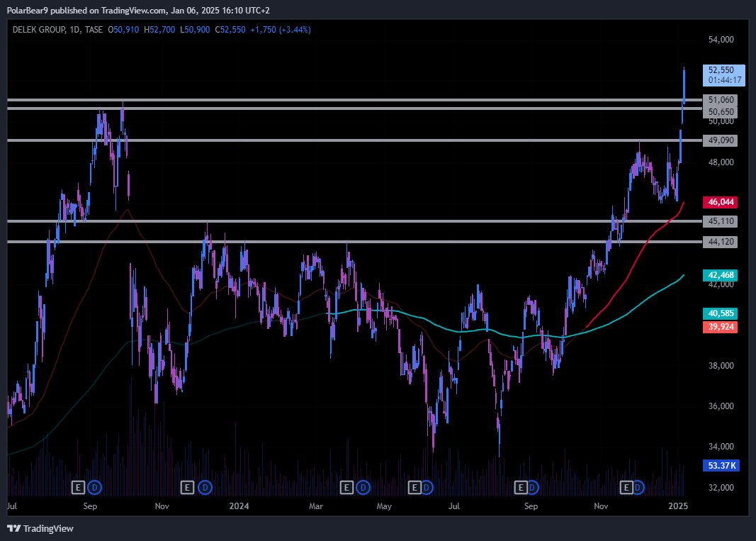This screenshot has width=756, height=541.
Task: Click the high value H52,700
Action: (159, 30)
